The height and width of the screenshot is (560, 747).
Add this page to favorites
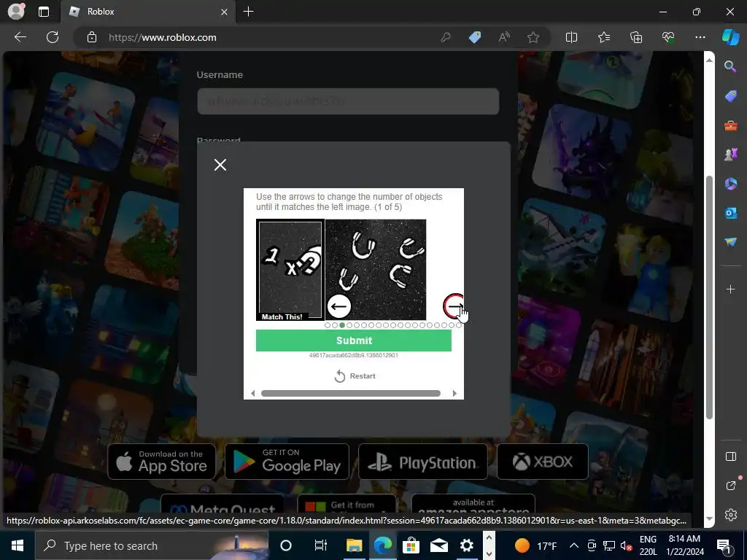click(x=533, y=37)
